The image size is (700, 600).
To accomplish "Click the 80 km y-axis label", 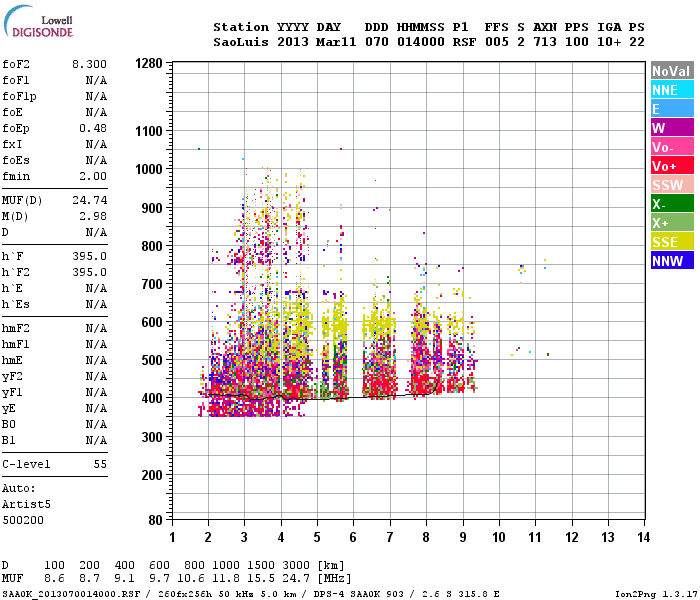I will click(x=155, y=520).
